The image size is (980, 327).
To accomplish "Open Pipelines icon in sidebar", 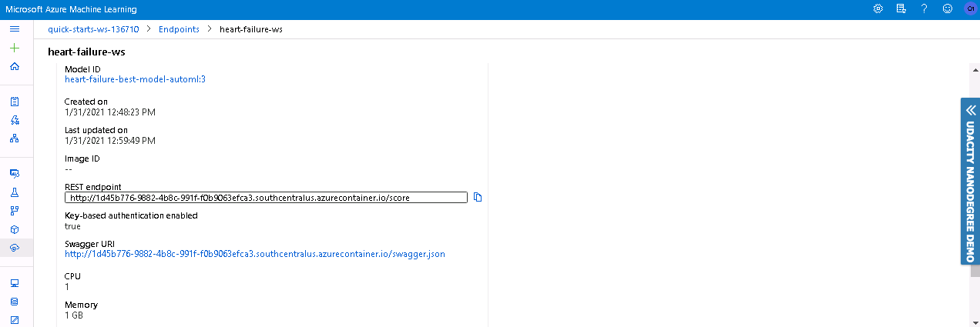I will coord(15,211).
